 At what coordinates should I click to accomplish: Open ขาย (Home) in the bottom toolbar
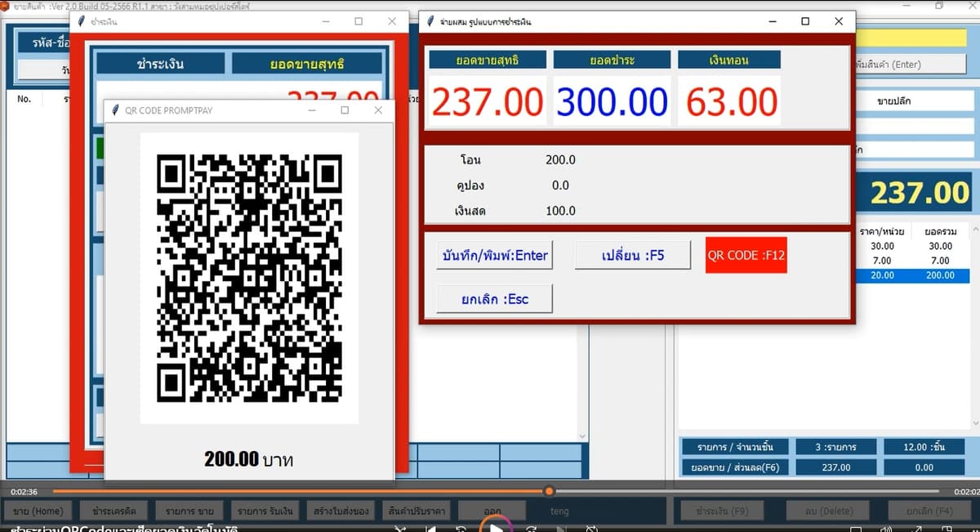pyautogui.click(x=38, y=511)
